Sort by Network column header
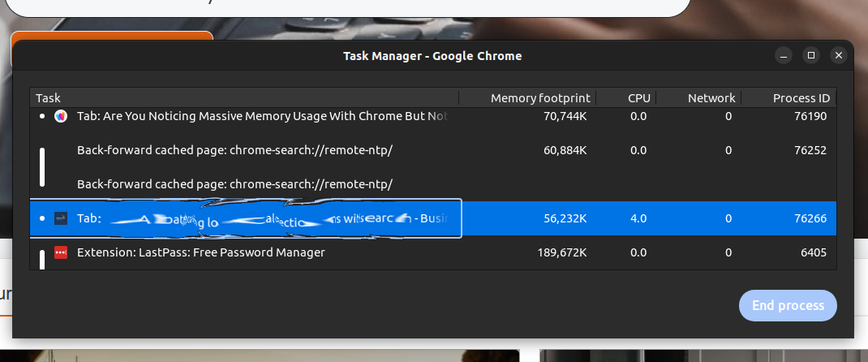Image resolution: width=868 pixels, height=362 pixels. click(x=698, y=98)
